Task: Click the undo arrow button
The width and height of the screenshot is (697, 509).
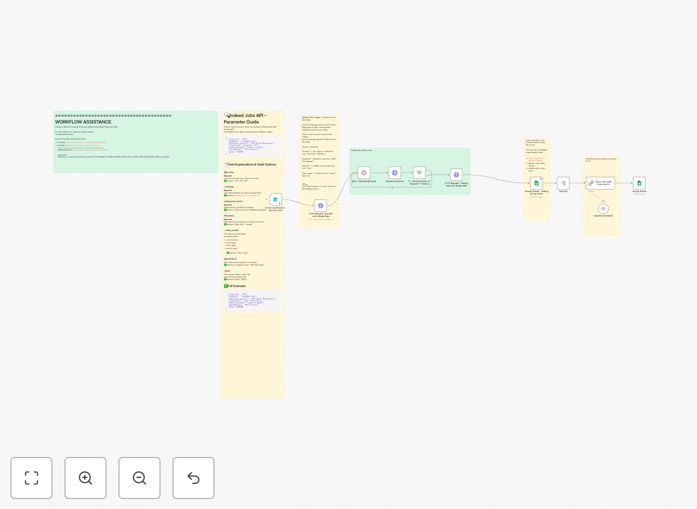Action: pyautogui.click(x=193, y=478)
